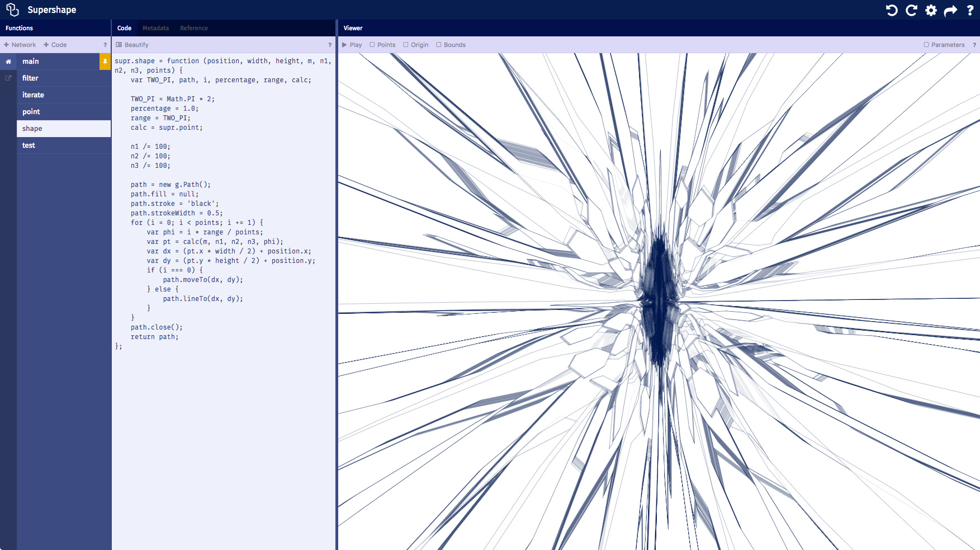The image size is (980, 550).
Task: Enable the Origin checkbox
Action: tap(406, 45)
